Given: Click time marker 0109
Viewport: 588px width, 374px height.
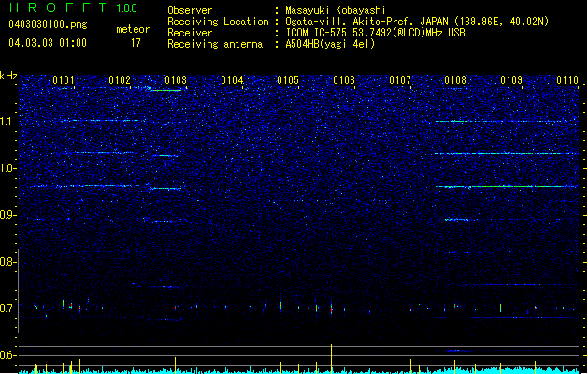Looking at the screenshot, I should click(511, 80).
